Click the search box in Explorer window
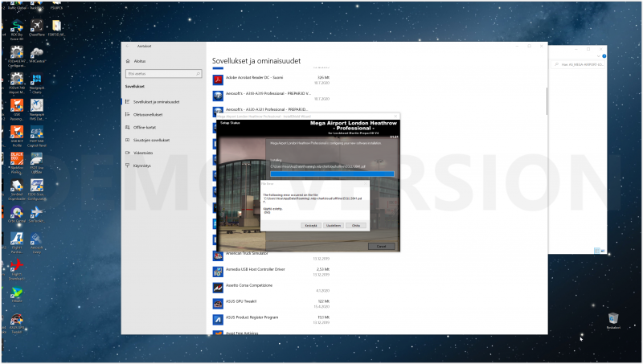643x364 pixels. tap(579, 65)
